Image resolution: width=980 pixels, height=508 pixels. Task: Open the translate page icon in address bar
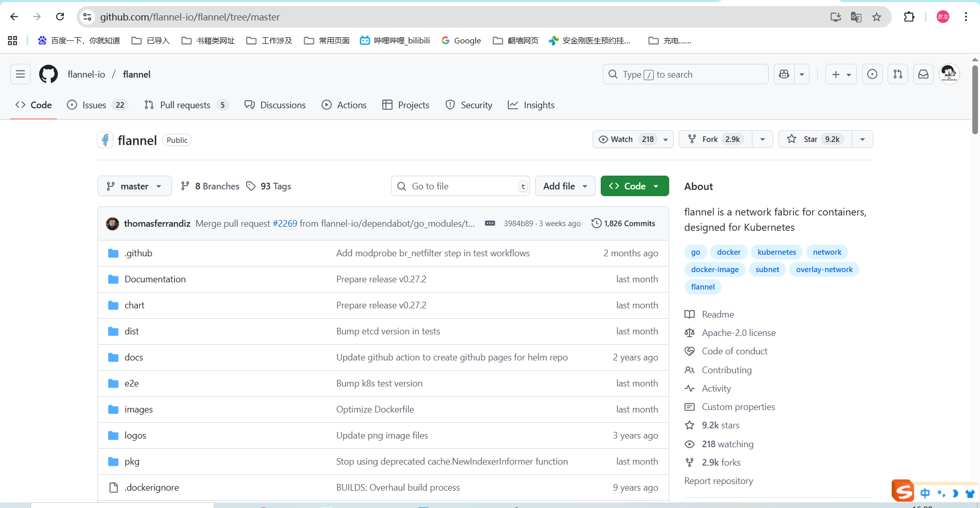(856, 17)
